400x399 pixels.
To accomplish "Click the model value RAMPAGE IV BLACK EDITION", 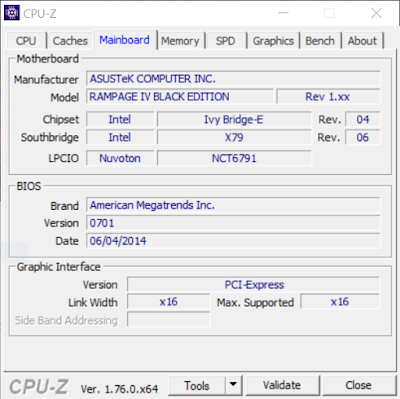I will tap(180, 97).
